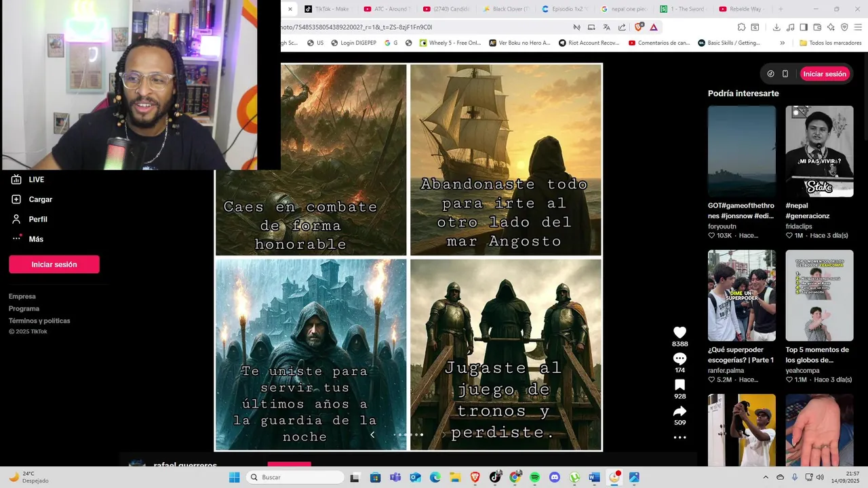The height and width of the screenshot is (488, 868).
Task: Open Windows Start menu
Action: point(234,477)
